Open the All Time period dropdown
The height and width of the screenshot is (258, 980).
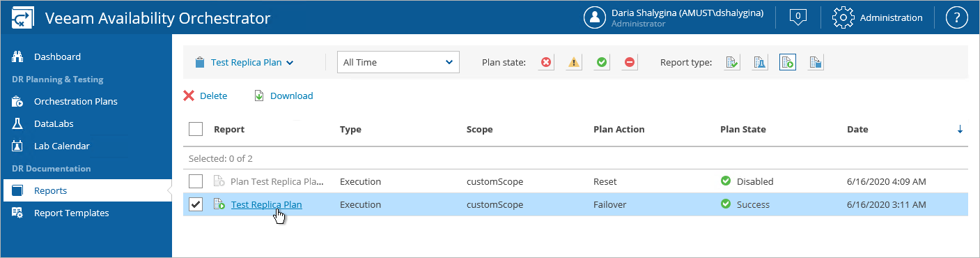coord(398,62)
